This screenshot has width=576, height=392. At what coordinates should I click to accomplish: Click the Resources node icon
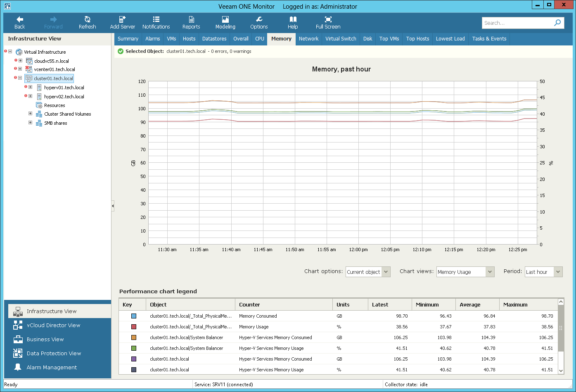point(39,105)
